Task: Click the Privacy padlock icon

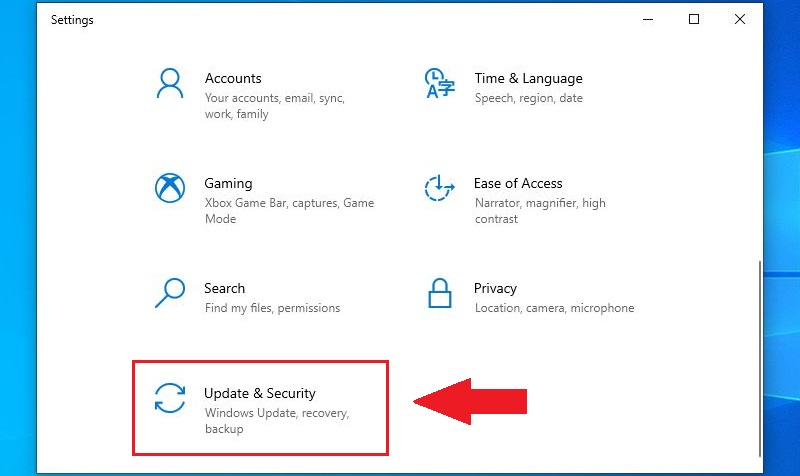Action: click(438, 294)
